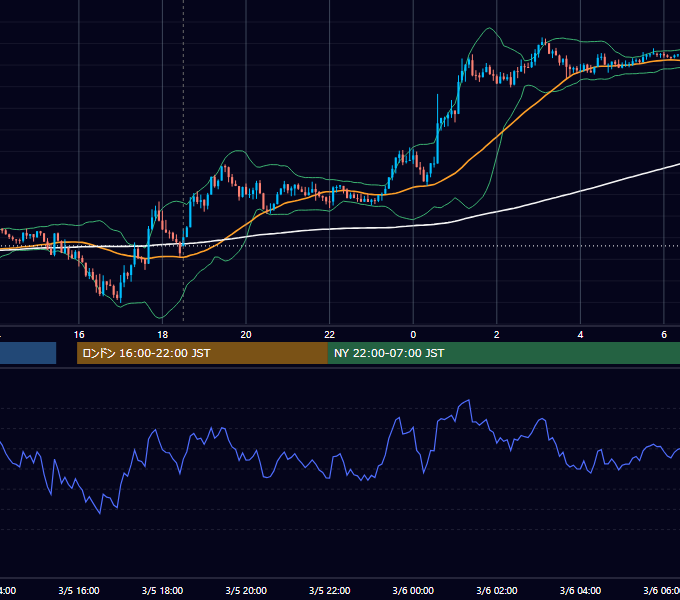Screen dimensions: 680x600
Task: Click the NY 22:00-07:00 JST session bar
Action: tap(503, 353)
